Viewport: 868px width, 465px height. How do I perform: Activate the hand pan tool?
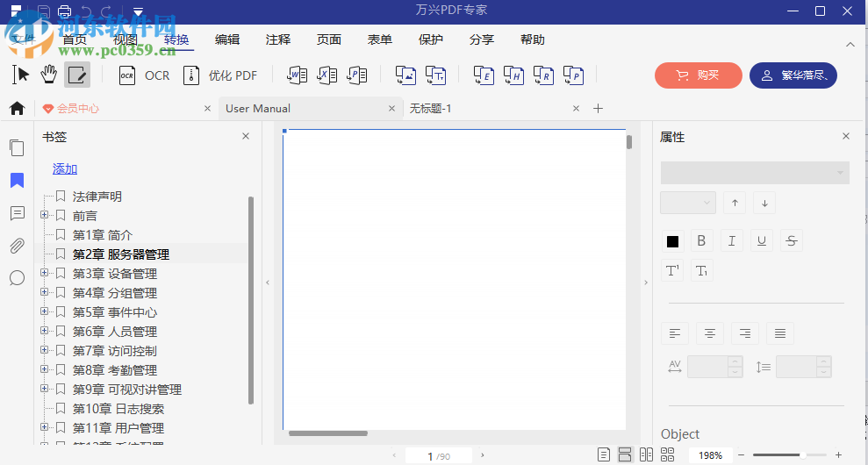49,75
